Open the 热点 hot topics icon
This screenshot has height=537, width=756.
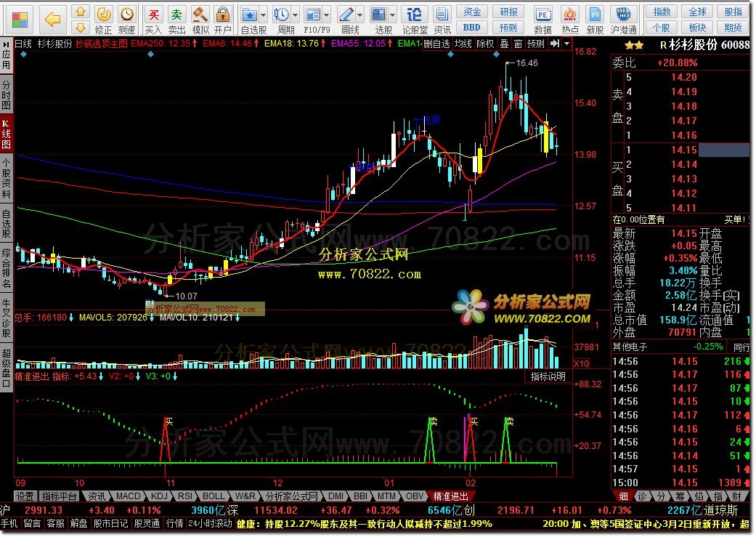(570, 20)
